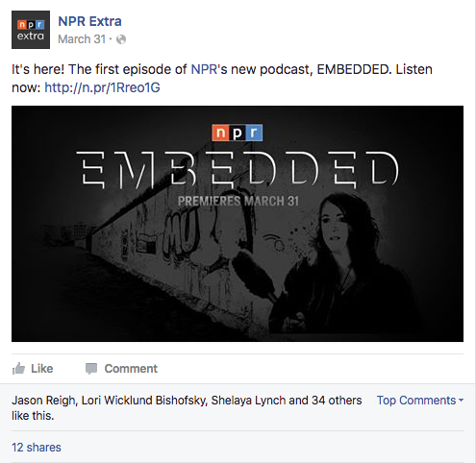Viewport: 476px width, 463px height.
Task: Follow the blue NPR mention link
Action: point(204,69)
